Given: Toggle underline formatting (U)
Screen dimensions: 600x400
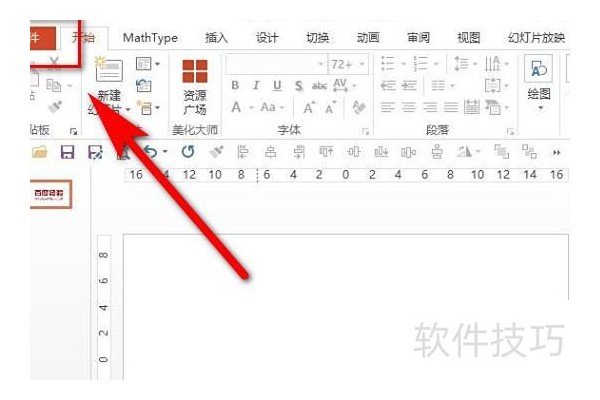Looking at the screenshot, I should [x=277, y=86].
